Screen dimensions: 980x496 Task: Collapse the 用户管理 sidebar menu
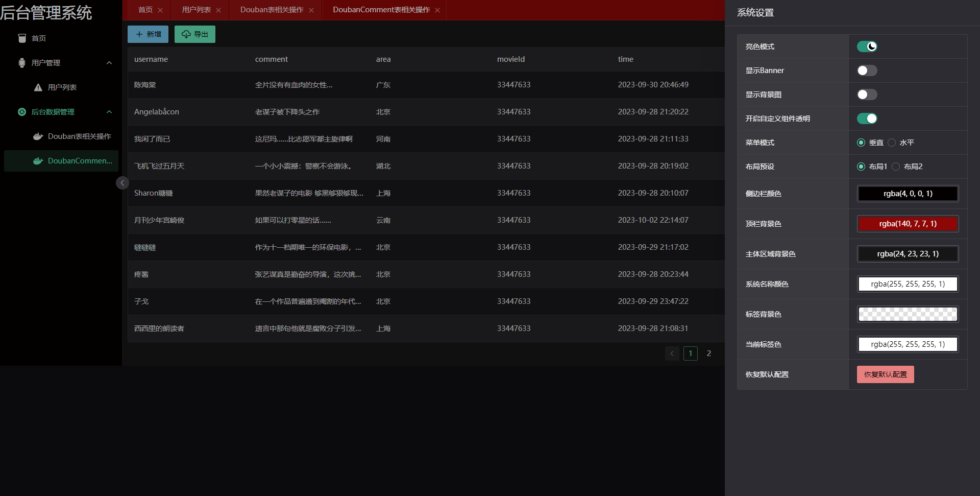click(x=109, y=62)
